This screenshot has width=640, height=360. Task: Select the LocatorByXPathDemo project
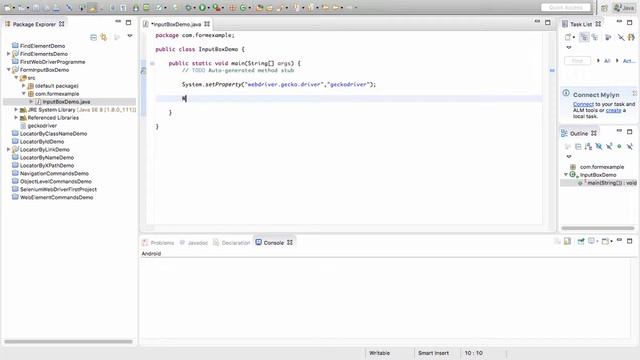pos(47,165)
